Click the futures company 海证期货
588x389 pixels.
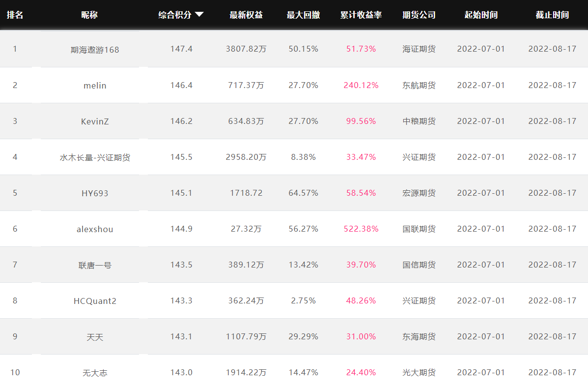click(419, 49)
